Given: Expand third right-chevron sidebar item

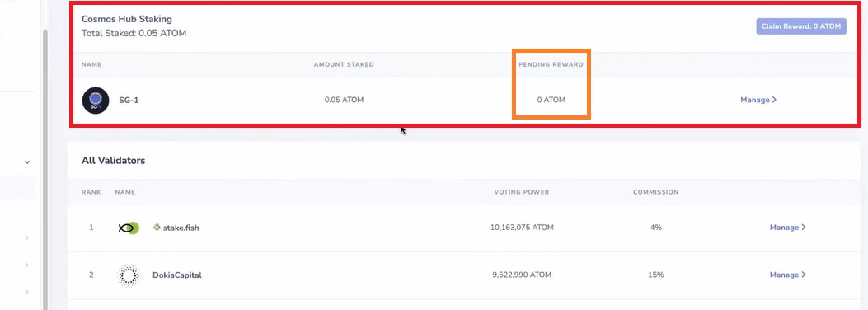Looking at the screenshot, I should coord(26,292).
